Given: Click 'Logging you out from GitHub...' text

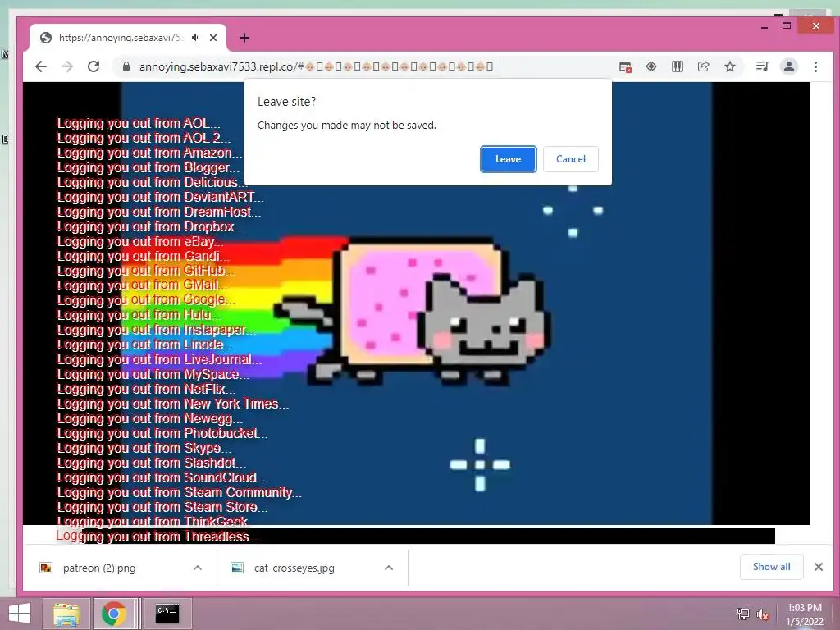Looking at the screenshot, I should (145, 271).
